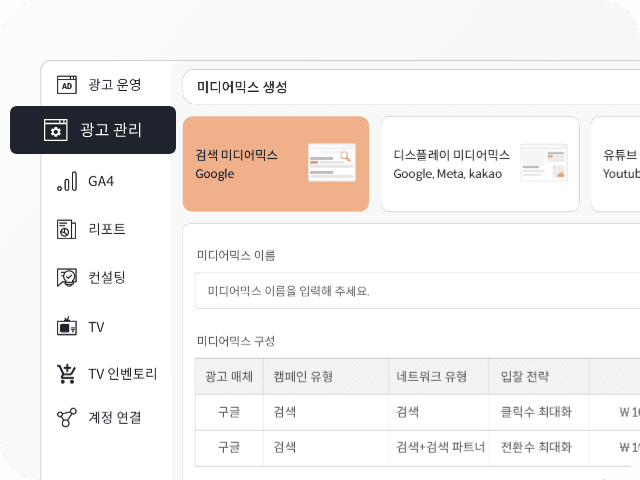Select the 검색 미디어믹스 Google card
Image resolution: width=640 pixels, height=480 pixels.
click(x=276, y=164)
